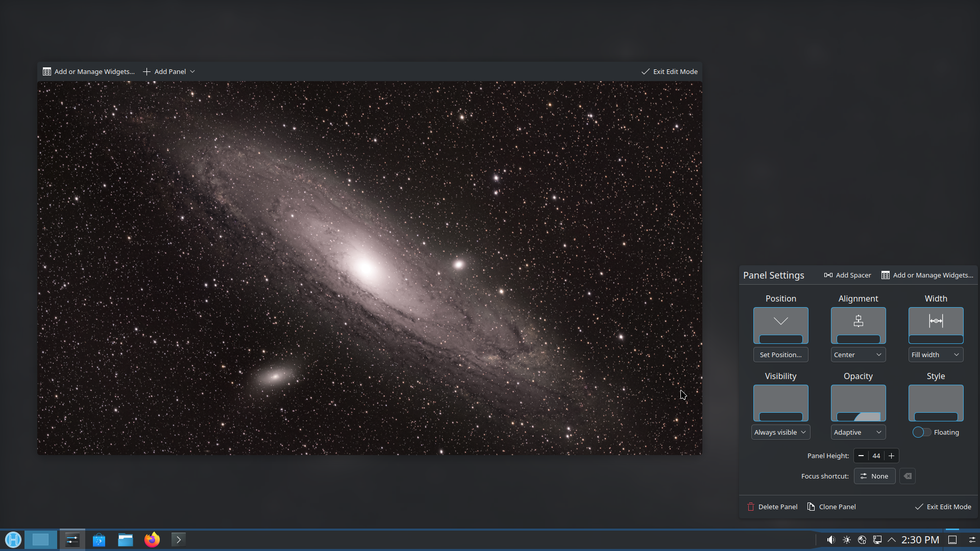
Task: Click the Alignment preview thumbnail
Action: point(859,325)
